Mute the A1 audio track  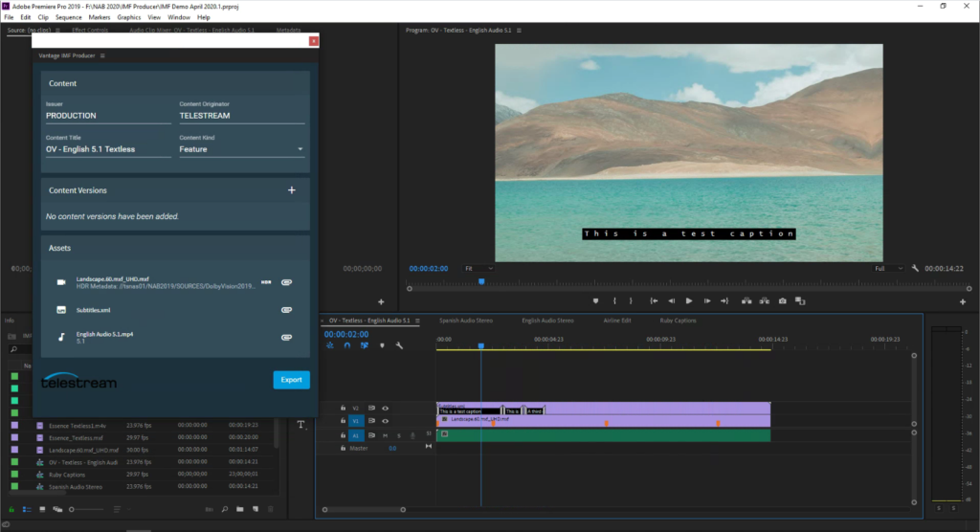click(x=385, y=435)
